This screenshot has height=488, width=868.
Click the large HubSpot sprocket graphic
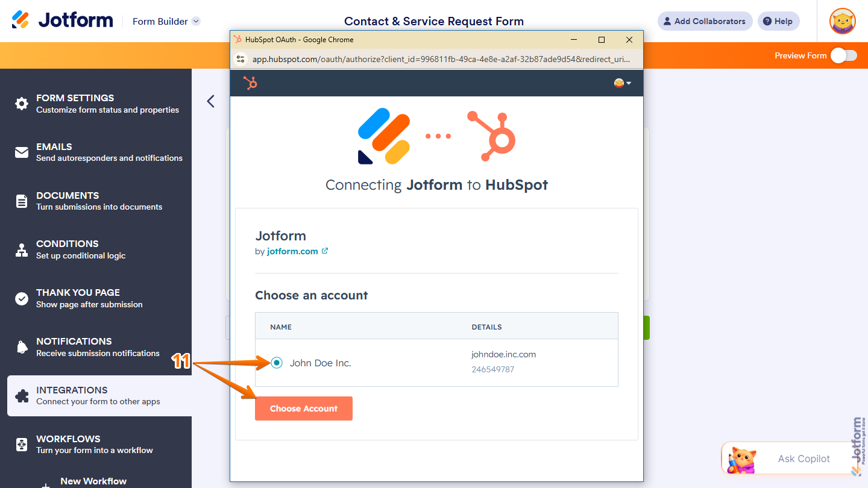pyautogui.click(x=491, y=136)
